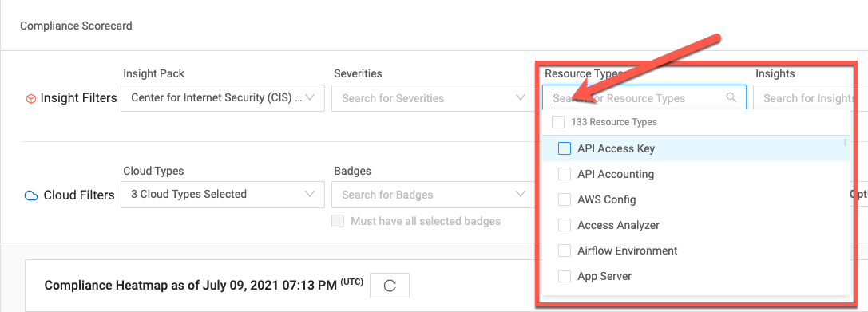This screenshot has height=312, width=868.
Task: Check the API Access Key checkbox
Action: click(x=564, y=148)
